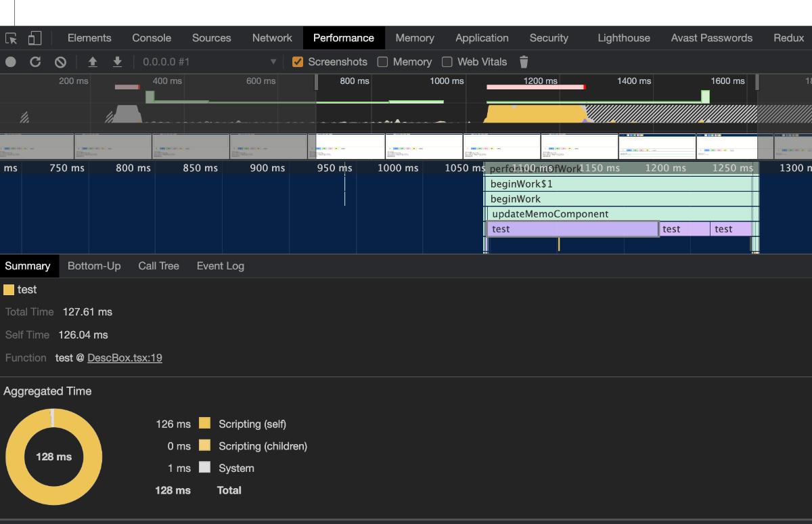Select the Performance tab

[344, 38]
